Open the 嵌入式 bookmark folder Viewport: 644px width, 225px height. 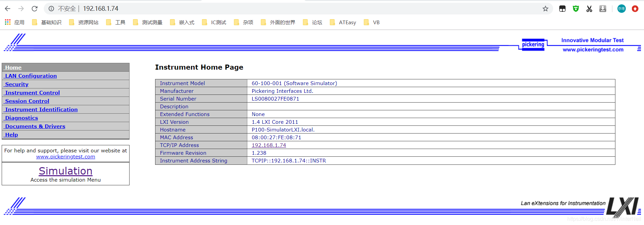point(182,23)
